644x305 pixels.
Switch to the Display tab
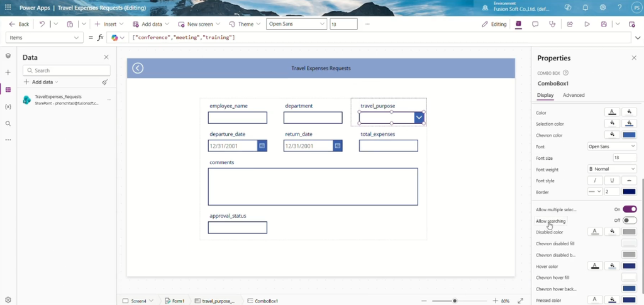pos(545,95)
